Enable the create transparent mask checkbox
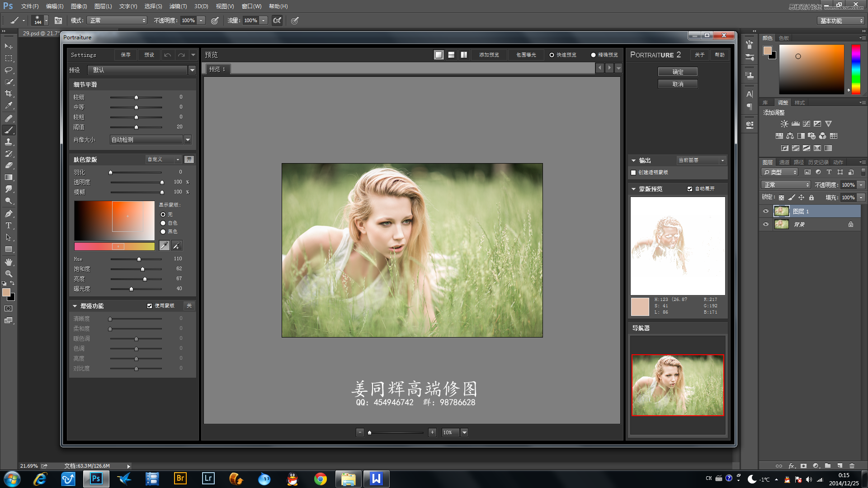 pos(633,173)
